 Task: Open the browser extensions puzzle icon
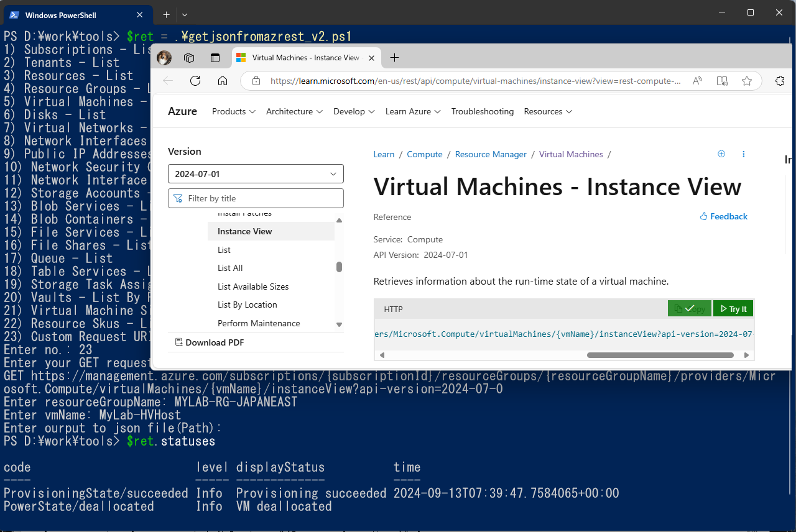pyautogui.click(x=780, y=81)
